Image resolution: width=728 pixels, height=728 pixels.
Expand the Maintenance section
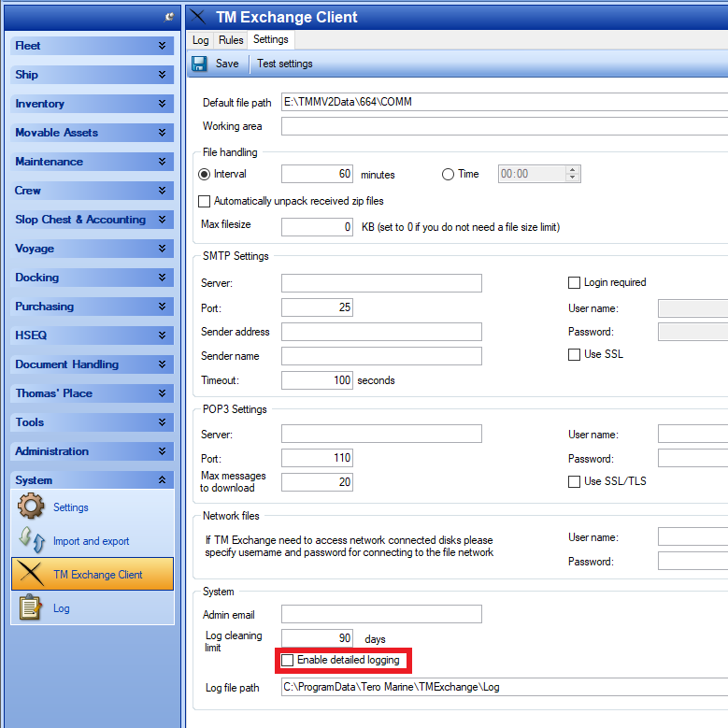92,162
